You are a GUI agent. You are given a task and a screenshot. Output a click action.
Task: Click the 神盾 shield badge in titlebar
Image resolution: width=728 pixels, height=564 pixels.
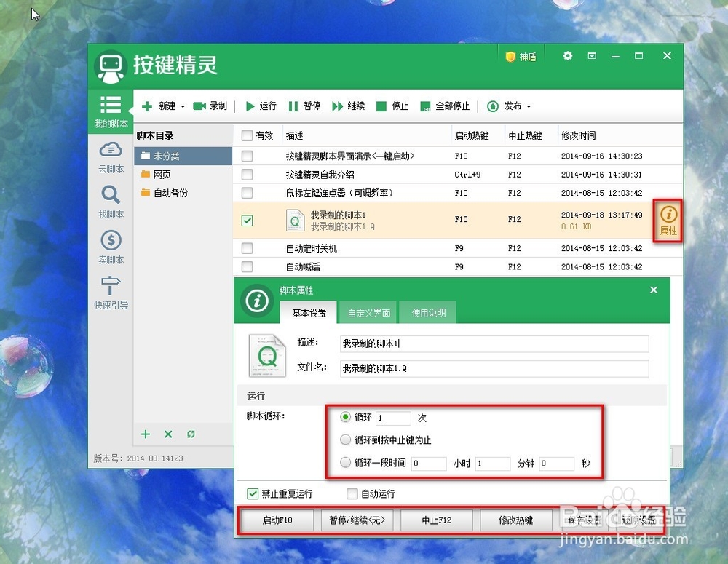[521, 55]
